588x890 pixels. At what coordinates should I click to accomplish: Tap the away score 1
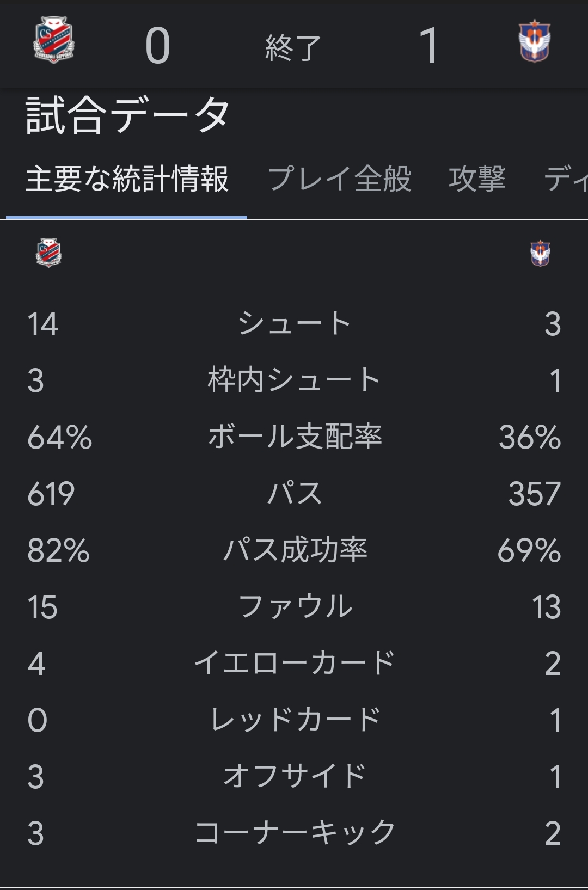coord(429,46)
